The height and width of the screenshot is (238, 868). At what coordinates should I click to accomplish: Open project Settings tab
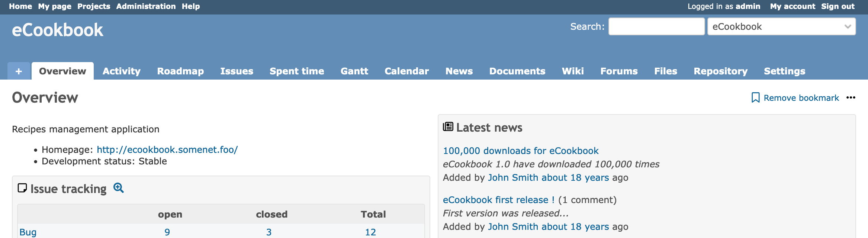tap(784, 71)
